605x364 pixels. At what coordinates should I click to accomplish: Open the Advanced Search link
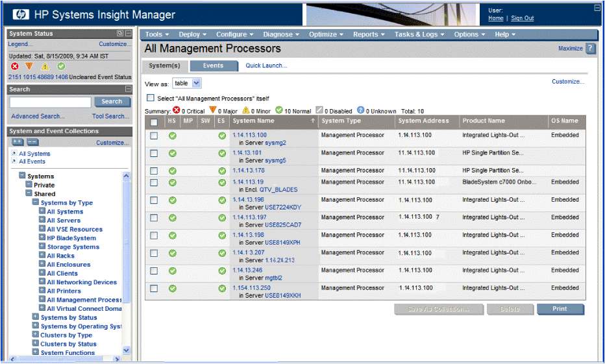[38, 116]
